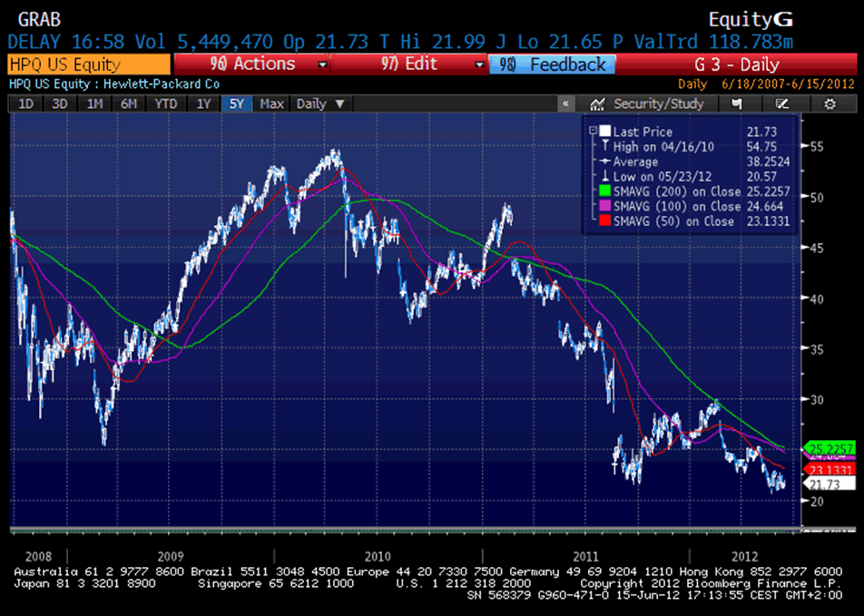Open the Actions dropdown arrow

[322, 64]
